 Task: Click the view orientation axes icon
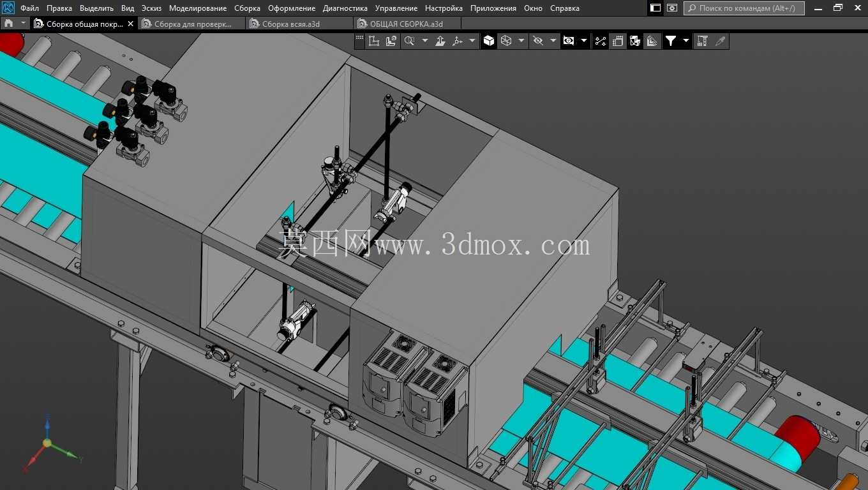coord(457,41)
